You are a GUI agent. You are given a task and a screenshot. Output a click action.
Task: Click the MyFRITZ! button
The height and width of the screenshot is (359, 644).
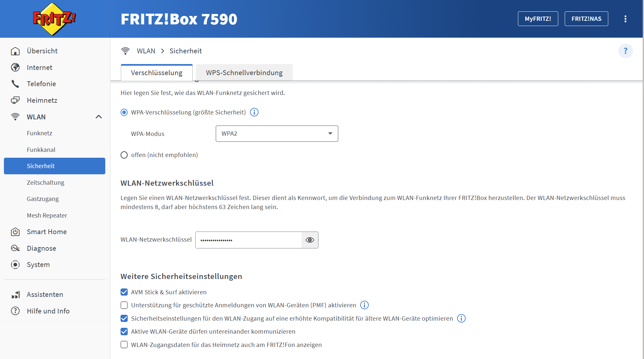[538, 19]
